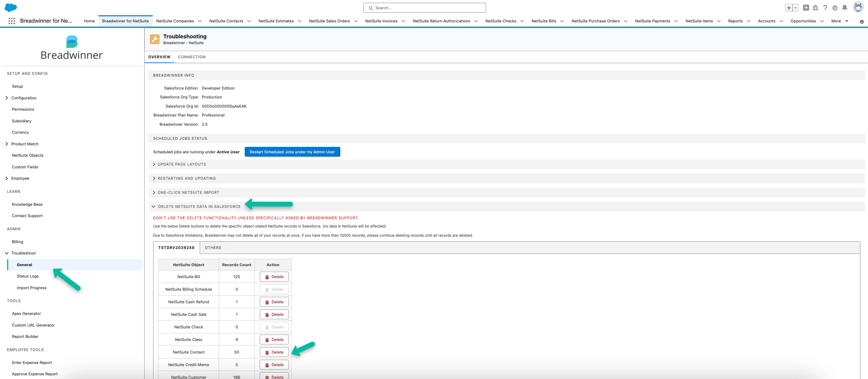Delete NetSuite Credit Memo records
The image size is (868, 379).
[x=274, y=365]
